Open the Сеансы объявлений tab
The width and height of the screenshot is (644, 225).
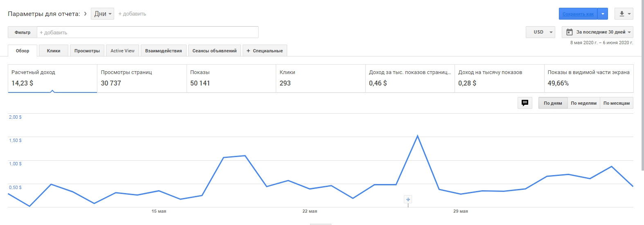(x=214, y=51)
